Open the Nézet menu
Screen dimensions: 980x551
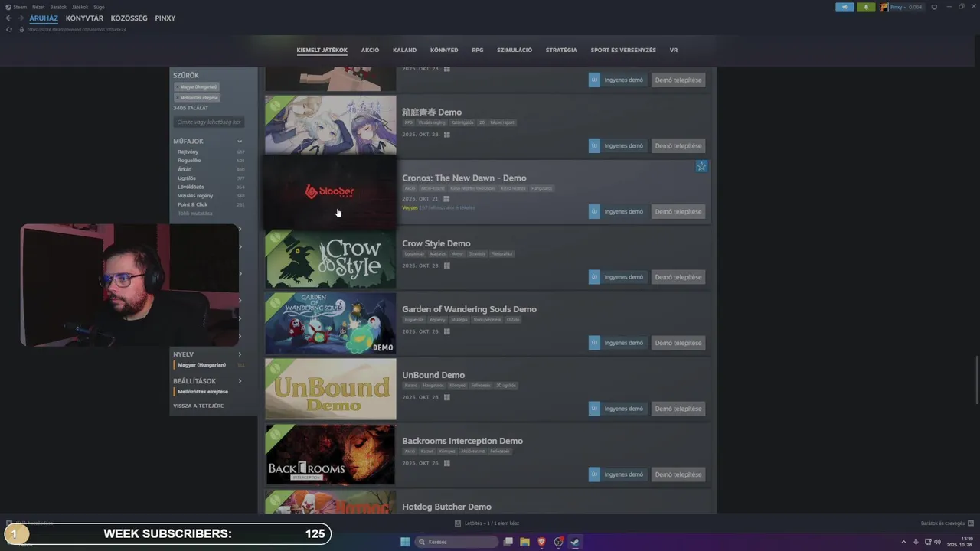point(38,7)
